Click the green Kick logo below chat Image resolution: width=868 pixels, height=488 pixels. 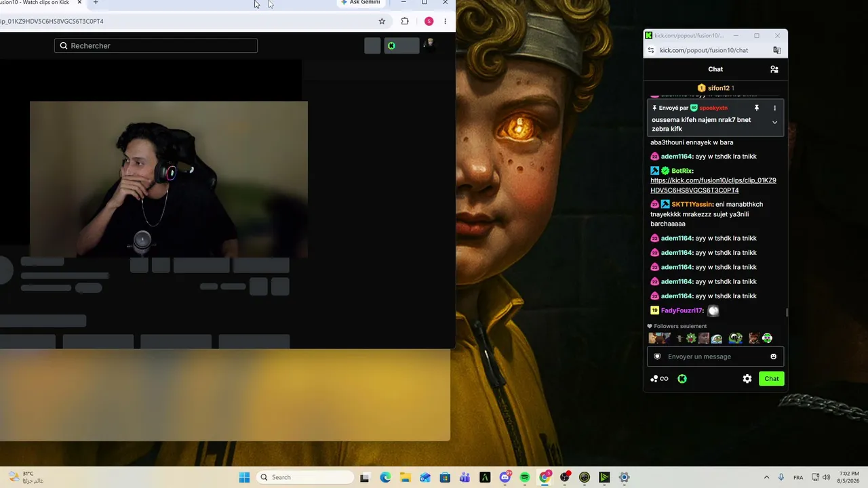point(682,379)
